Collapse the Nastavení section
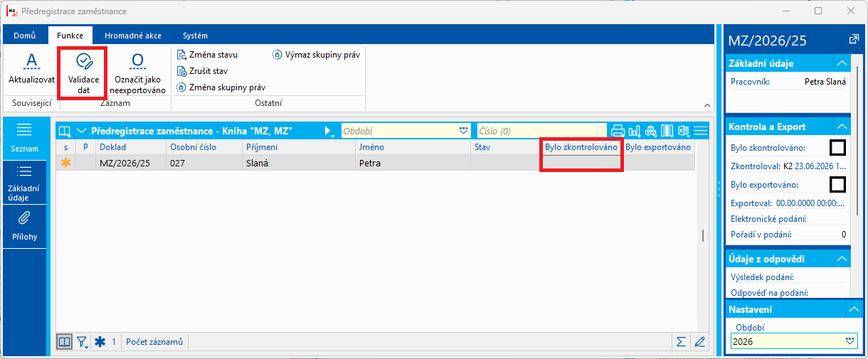This screenshot has height=359, width=868. 854,309
